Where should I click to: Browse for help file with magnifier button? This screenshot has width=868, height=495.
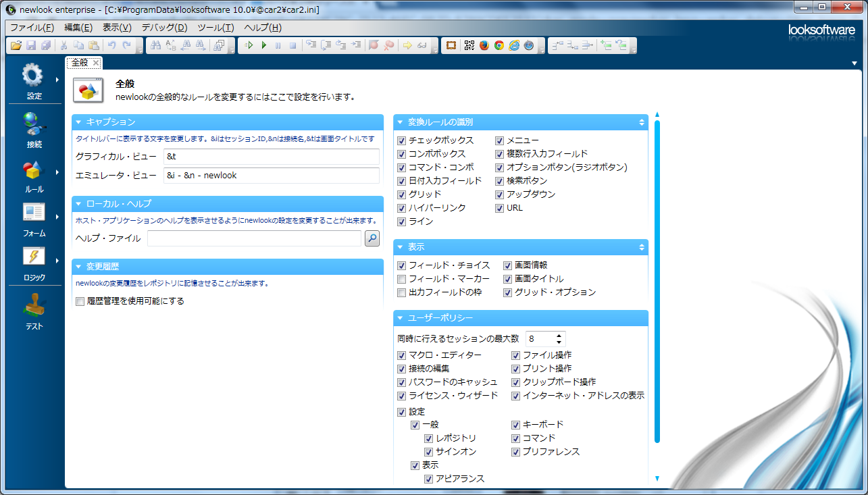tap(372, 238)
